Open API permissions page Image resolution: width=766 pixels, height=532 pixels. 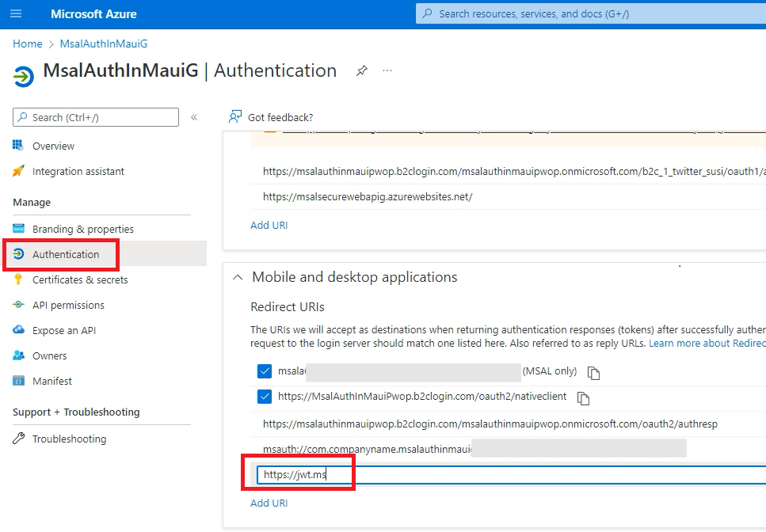(68, 305)
